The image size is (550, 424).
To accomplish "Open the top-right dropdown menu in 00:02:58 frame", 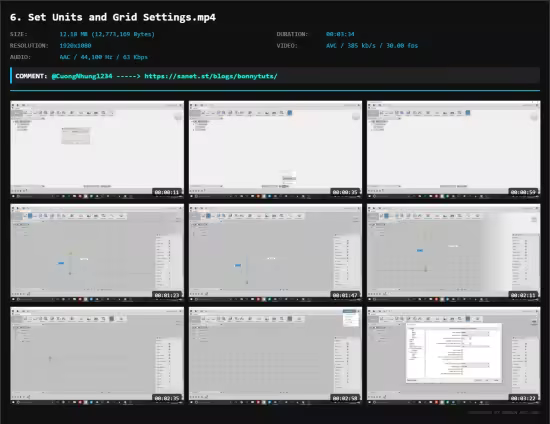I will pyautogui.click(x=350, y=318).
